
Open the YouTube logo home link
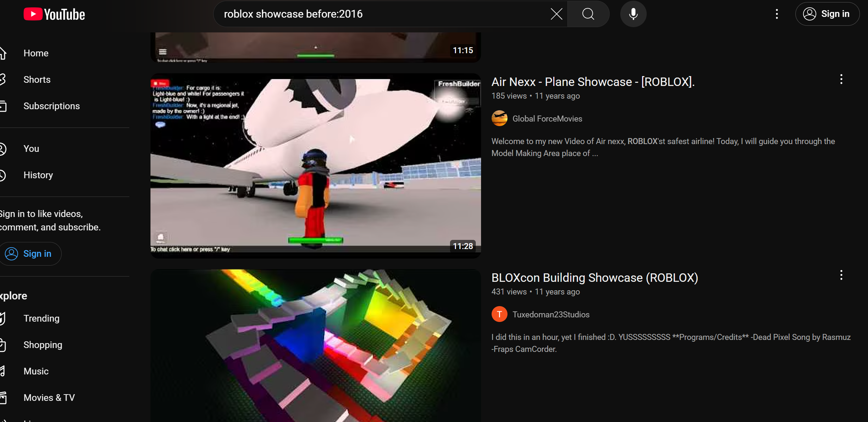tap(54, 14)
